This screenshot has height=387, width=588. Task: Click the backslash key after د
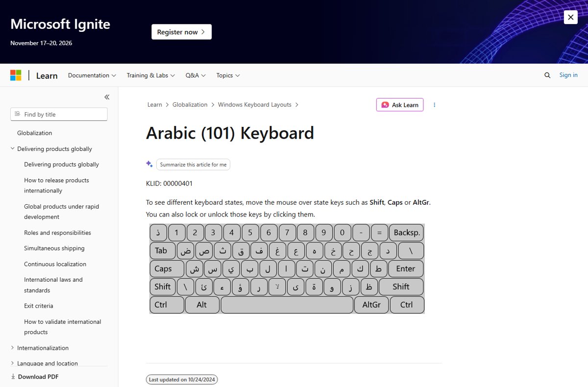click(x=411, y=250)
